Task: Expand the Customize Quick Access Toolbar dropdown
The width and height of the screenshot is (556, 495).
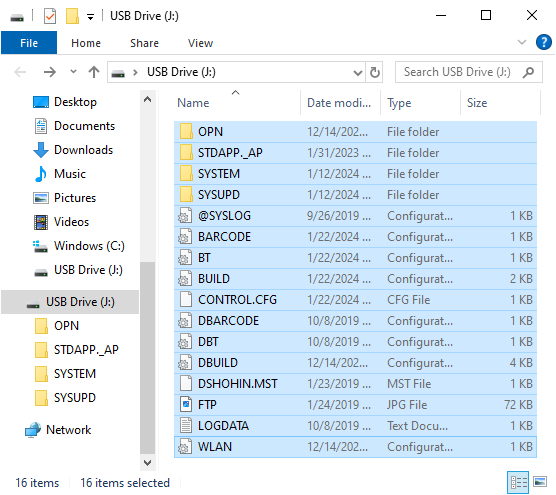Action: click(x=90, y=17)
